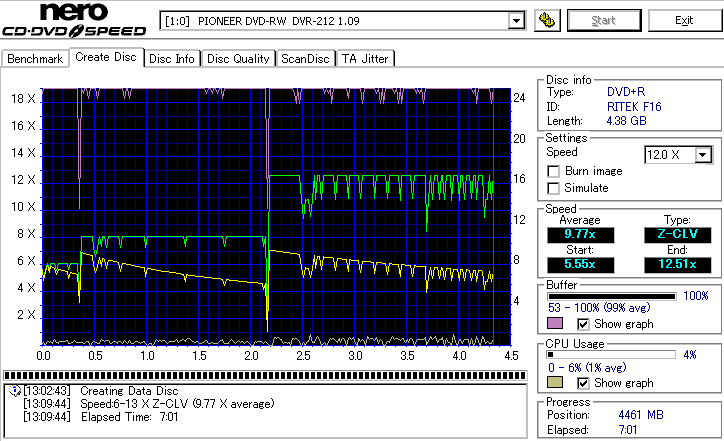Image resolution: width=724 pixels, height=441 pixels.
Task: Open the 12.0 X speed dropdown
Action: tap(703, 155)
